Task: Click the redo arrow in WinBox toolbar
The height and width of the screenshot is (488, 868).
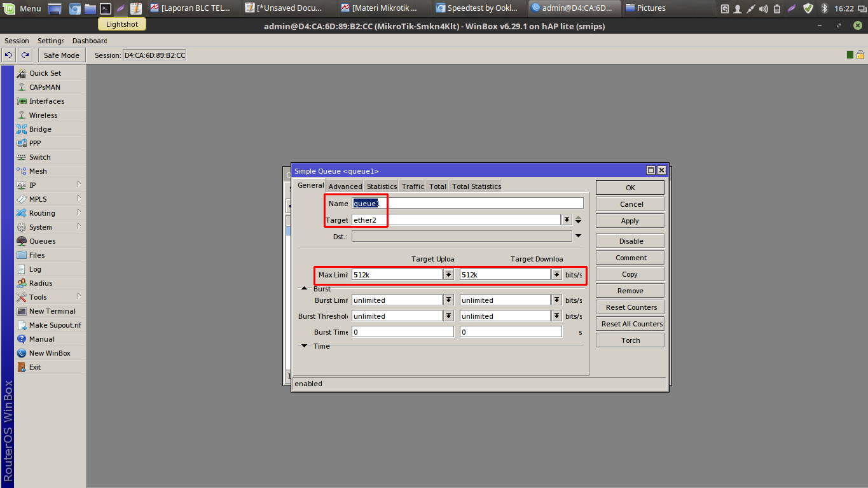Action: (24, 55)
